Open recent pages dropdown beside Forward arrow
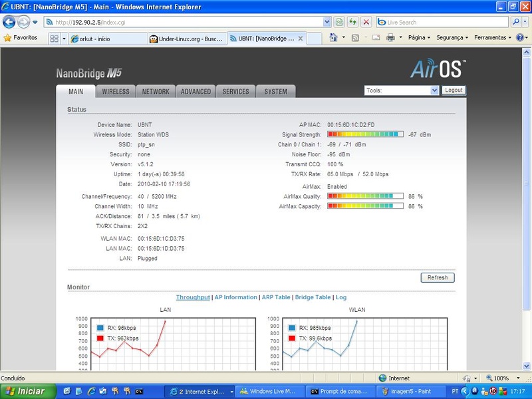The height and width of the screenshot is (399, 532). coord(35,23)
